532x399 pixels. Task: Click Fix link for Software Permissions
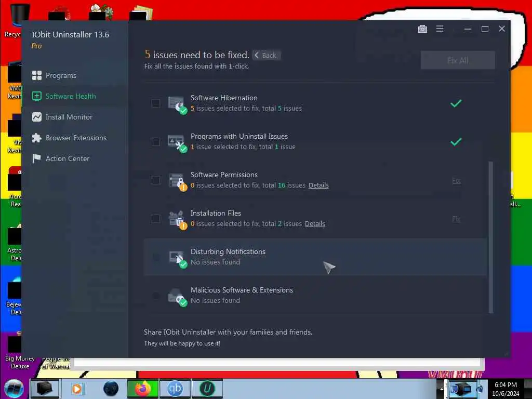[x=456, y=180]
